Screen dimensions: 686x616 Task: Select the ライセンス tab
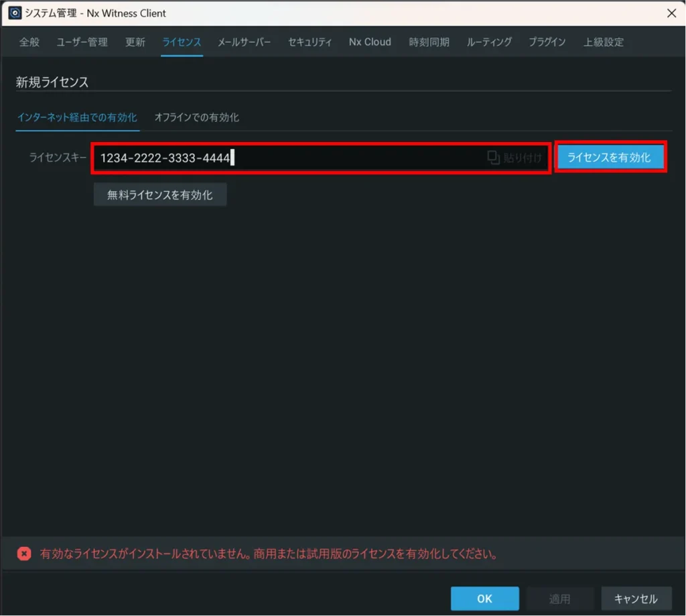click(182, 42)
